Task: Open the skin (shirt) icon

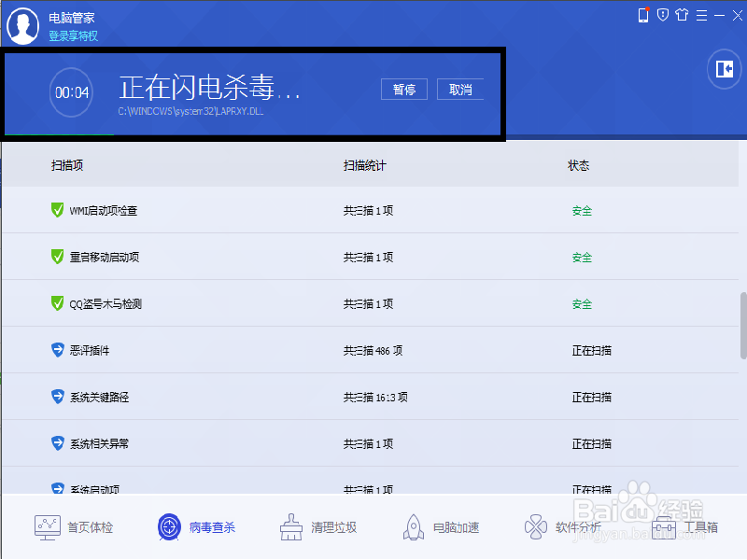Action: tap(683, 15)
